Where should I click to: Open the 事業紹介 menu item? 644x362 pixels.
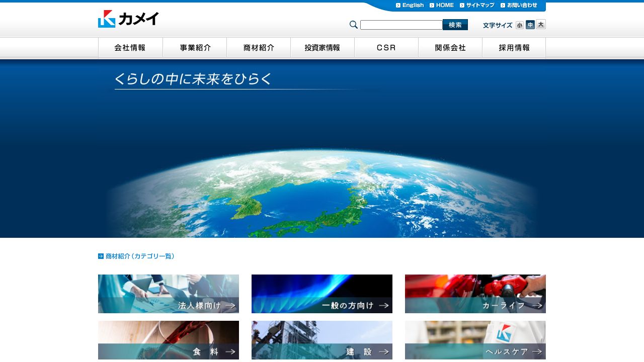(x=195, y=48)
